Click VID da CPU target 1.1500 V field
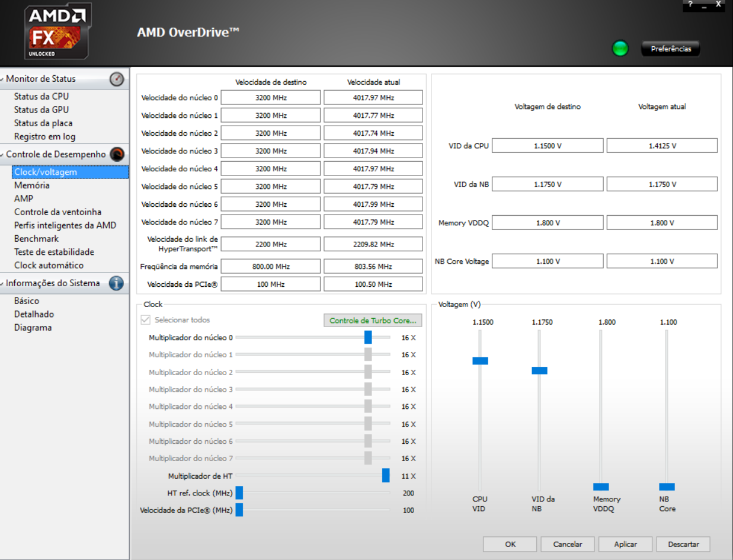The height and width of the screenshot is (560, 733). pos(548,146)
